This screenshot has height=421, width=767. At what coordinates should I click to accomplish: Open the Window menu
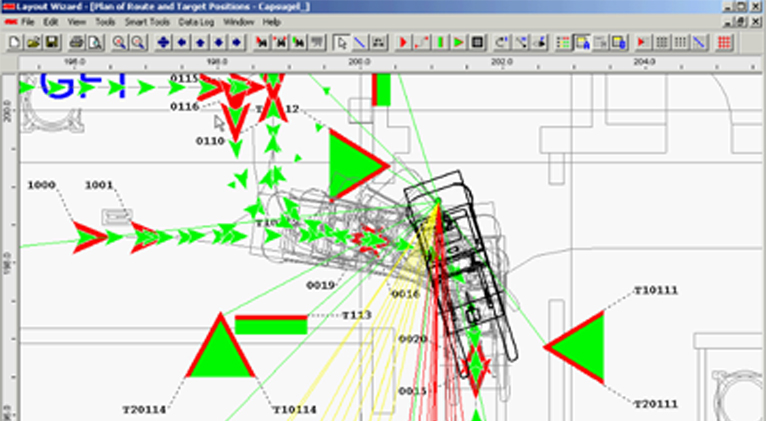[237, 21]
